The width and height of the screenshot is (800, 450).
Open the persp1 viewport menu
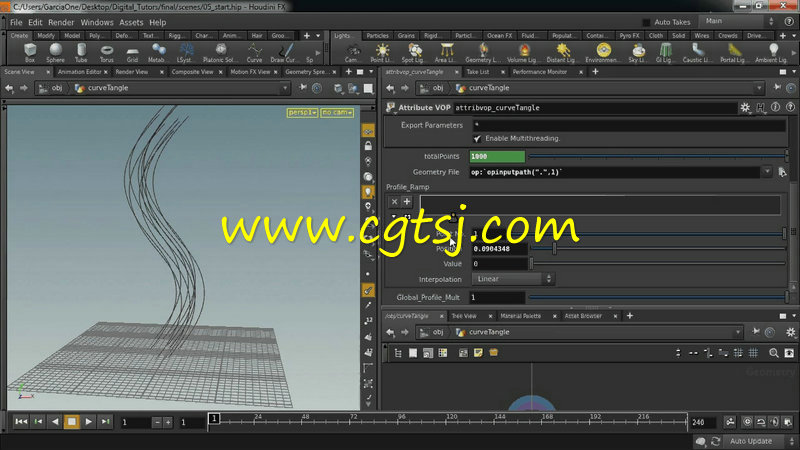click(x=303, y=112)
